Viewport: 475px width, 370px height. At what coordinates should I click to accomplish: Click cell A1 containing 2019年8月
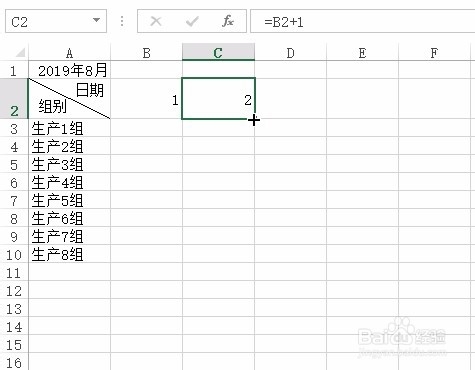(x=69, y=70)
